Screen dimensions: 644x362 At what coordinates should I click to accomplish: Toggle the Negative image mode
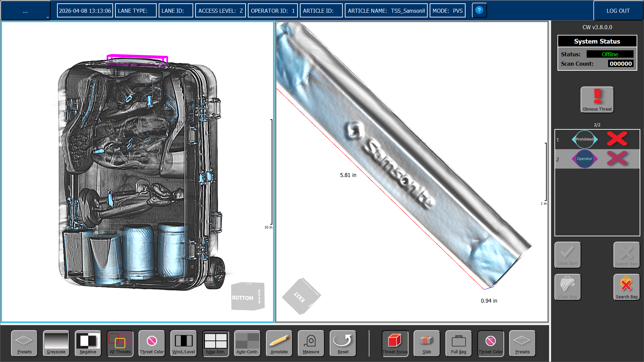coord(88,343)
